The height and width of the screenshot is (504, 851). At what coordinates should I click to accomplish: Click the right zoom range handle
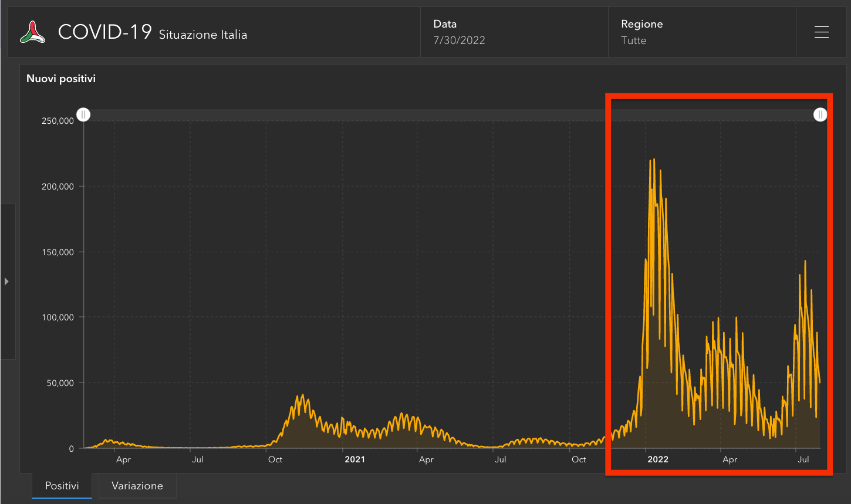(x=820, y=114)
